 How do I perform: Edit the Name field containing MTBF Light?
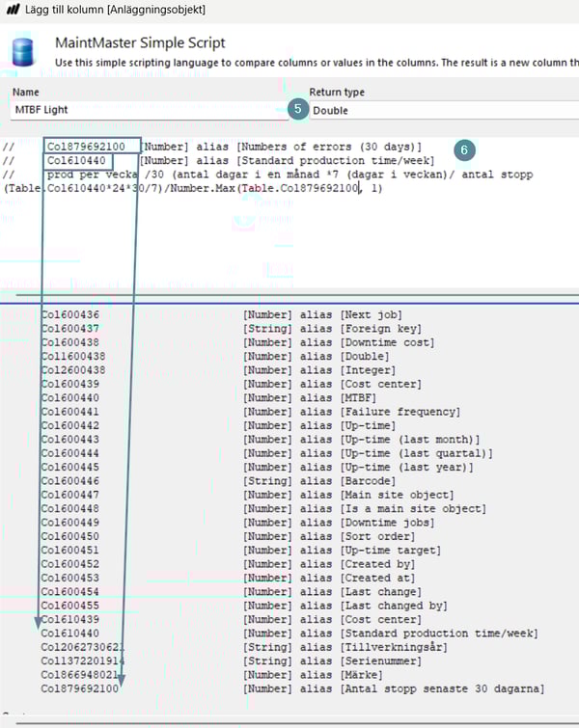pos(145,110)
